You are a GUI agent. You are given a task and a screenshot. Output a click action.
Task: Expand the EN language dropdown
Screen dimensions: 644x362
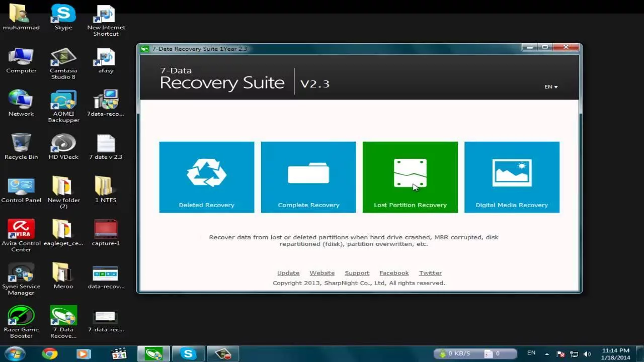click(x=551, y=86)
